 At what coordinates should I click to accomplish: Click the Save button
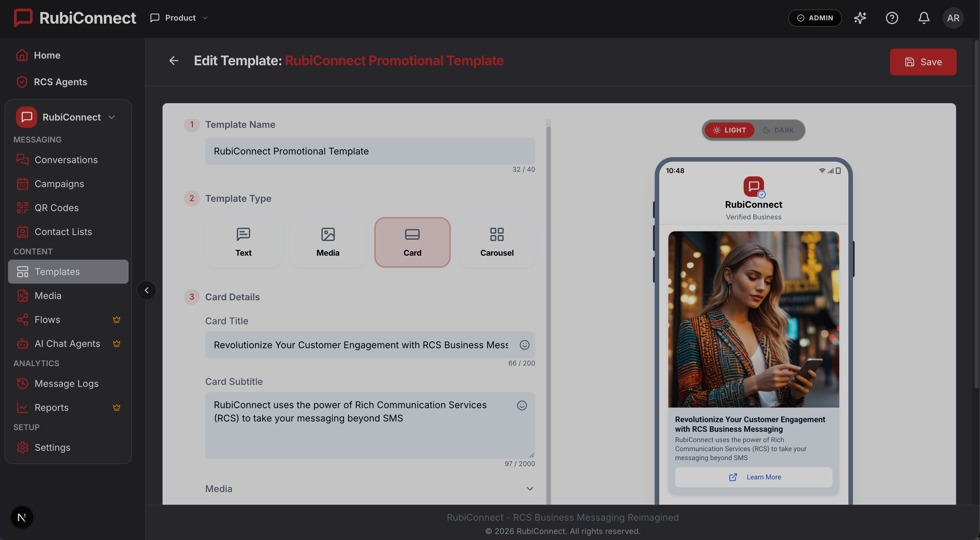[923, 62]
